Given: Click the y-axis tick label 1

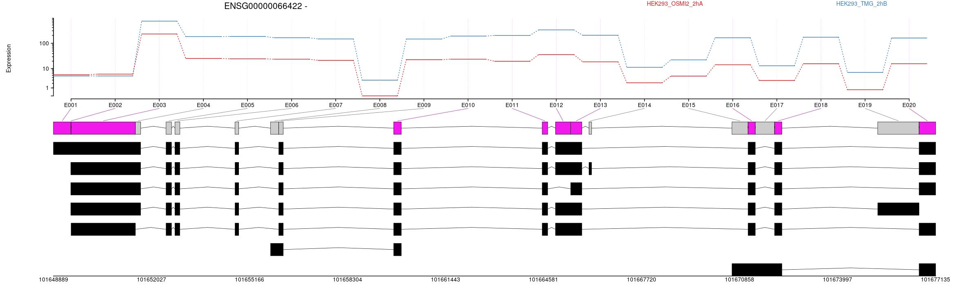Looking at the screenshot, I should (47, 88).
